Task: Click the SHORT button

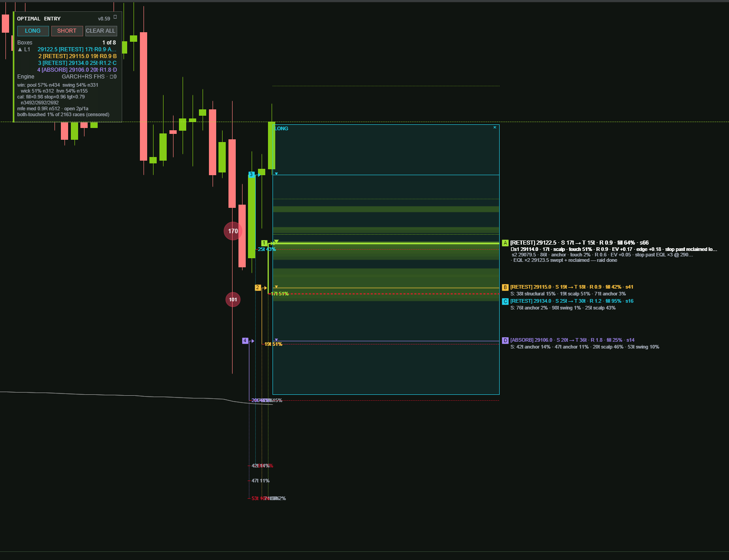Action: 67,31
